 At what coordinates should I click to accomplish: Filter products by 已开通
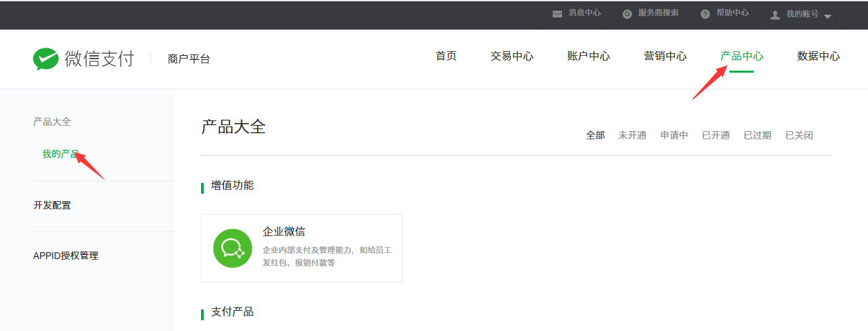[716, 135]
